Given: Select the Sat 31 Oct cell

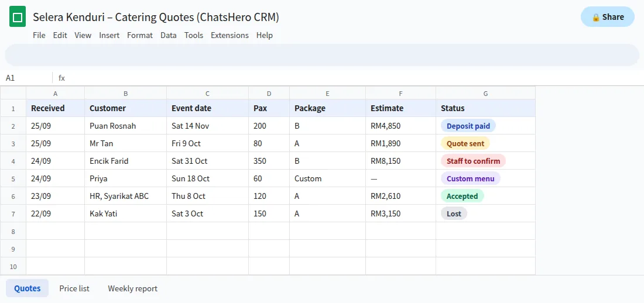Looking at the screenshot, I should click(x=207, y=161).
